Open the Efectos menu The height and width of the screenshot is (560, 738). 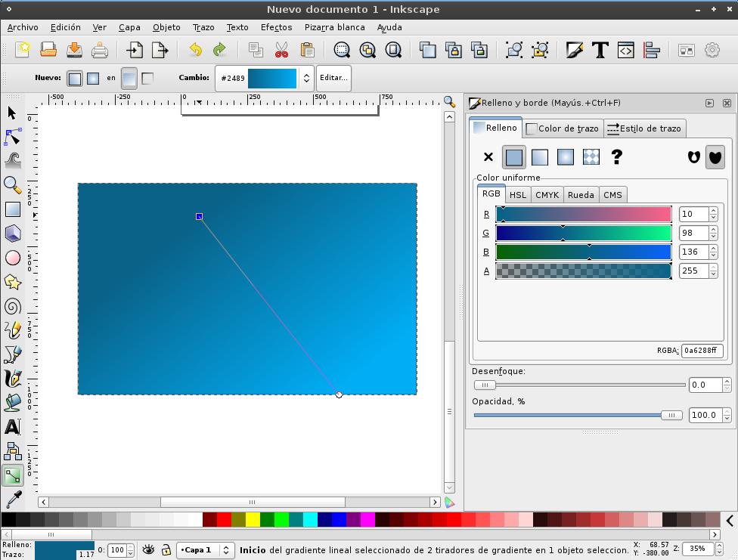[276, 27]
